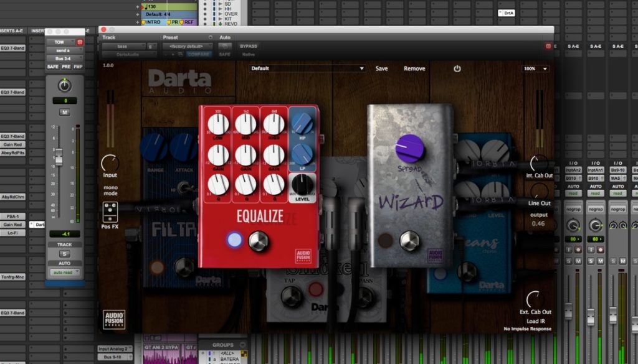This screenshot has height=364, width=638.
Task: Open the Lo-Fi insert in mixer
Action: pyautogui.click(x=13, y=233)
